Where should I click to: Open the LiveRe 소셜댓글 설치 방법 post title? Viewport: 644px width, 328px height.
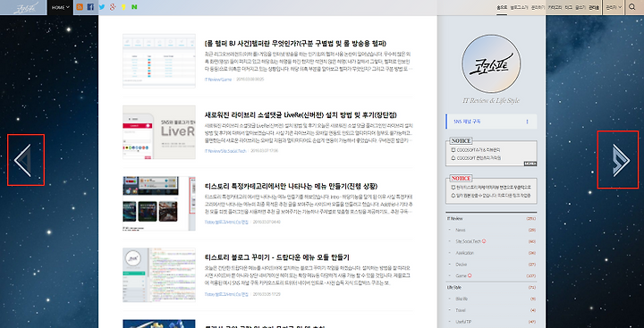pos(301,115)
